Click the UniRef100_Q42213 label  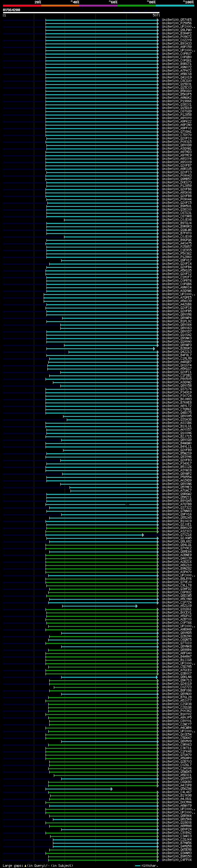pos(177,352)
